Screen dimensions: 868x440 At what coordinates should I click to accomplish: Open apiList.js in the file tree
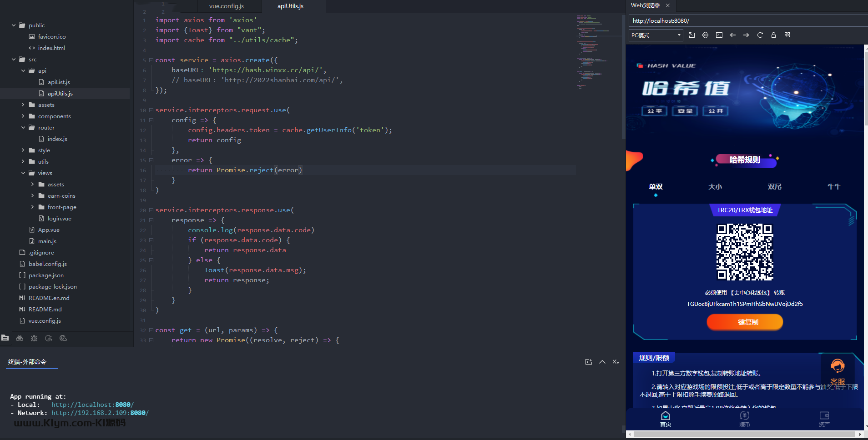click(x=59, y=82)
